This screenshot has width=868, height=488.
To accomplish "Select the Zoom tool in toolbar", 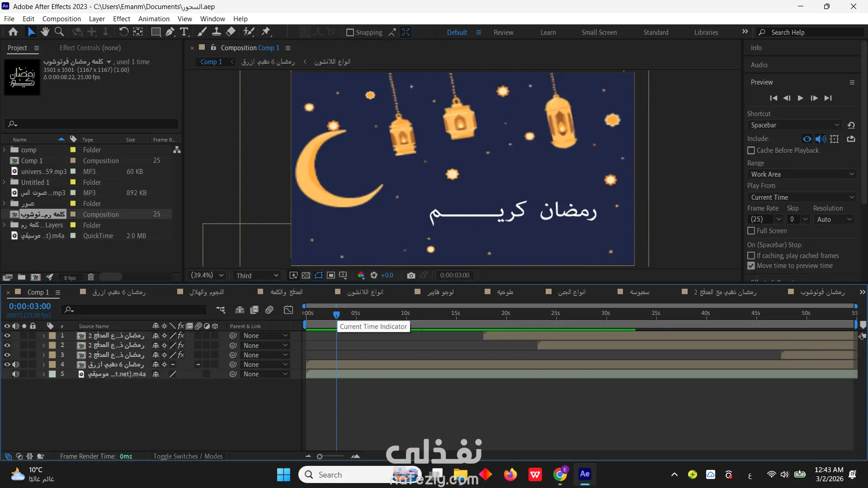I will [59, 32].
